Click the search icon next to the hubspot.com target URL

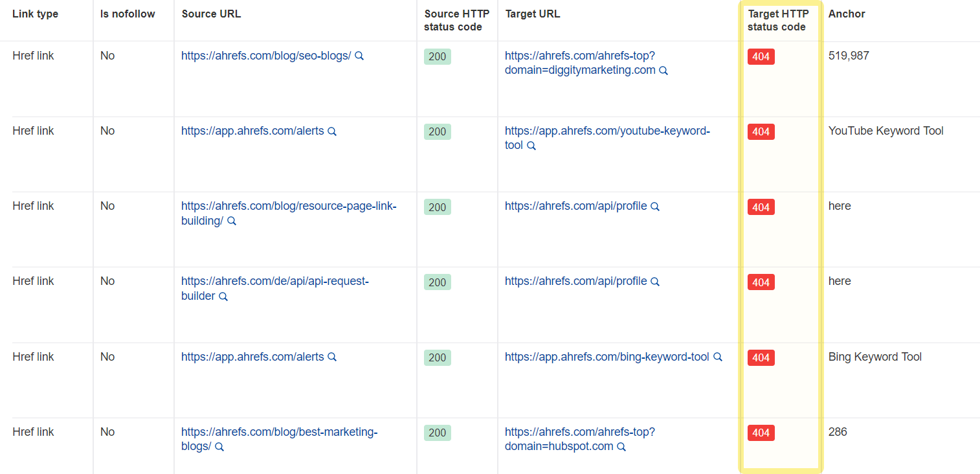(x=621, y=447)
